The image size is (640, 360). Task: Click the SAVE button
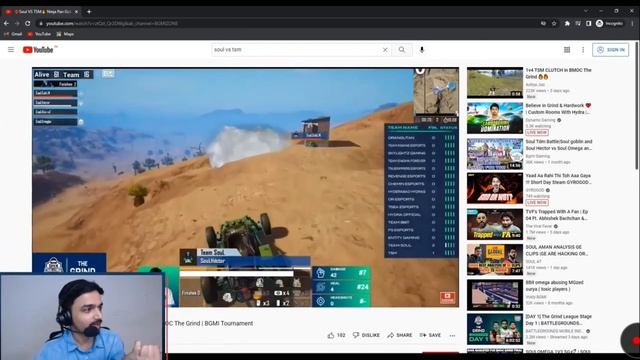tap(430, 335)
